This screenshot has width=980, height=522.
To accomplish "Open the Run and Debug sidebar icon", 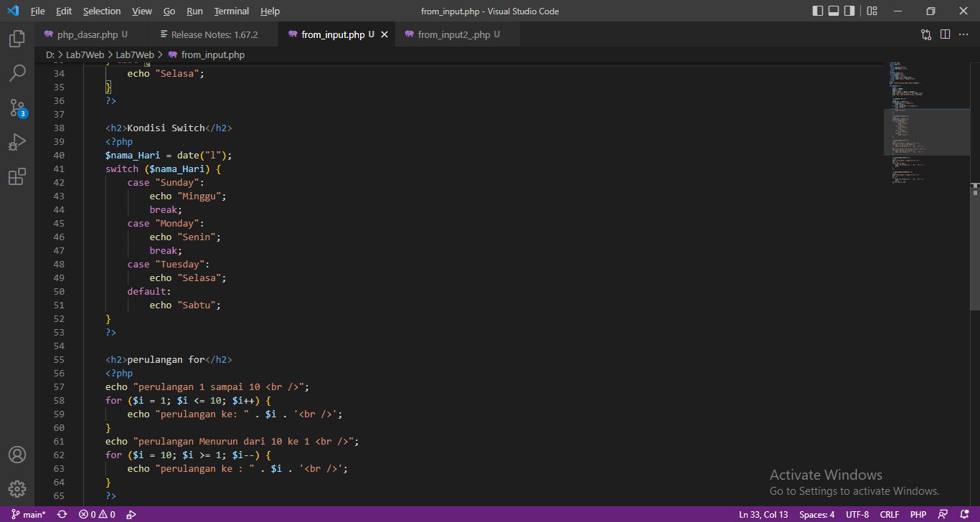I will tap(17, 142).
